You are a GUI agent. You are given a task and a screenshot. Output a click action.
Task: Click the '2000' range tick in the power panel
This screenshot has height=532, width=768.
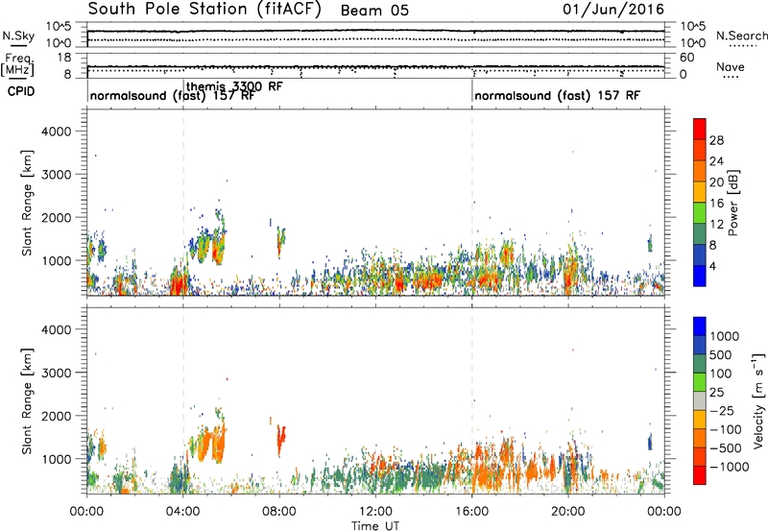tap(57, 217)
